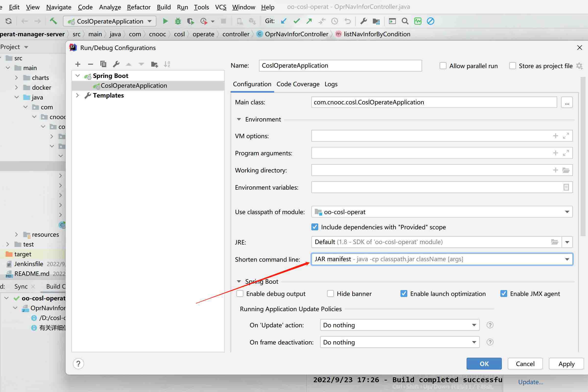This screenshot has height=392, width=588.
Task: Switch to Logs tab
Action: pyautogui.click(x=331, y=84)
